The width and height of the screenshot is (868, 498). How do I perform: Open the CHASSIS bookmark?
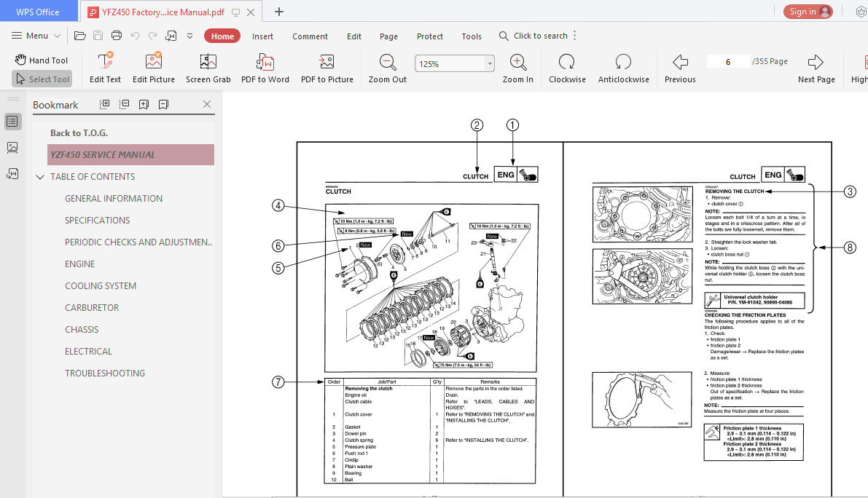pyautogui.click(x=82, y=329)
